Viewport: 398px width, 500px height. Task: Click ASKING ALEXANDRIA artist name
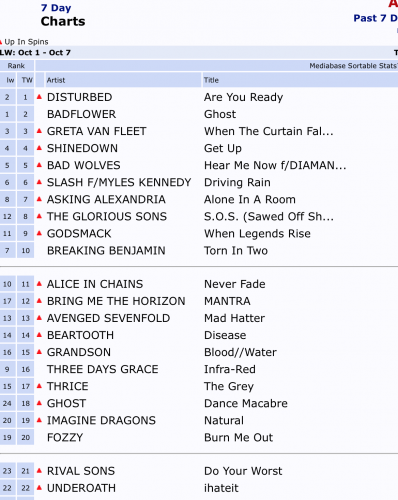(x=106, y=199)
